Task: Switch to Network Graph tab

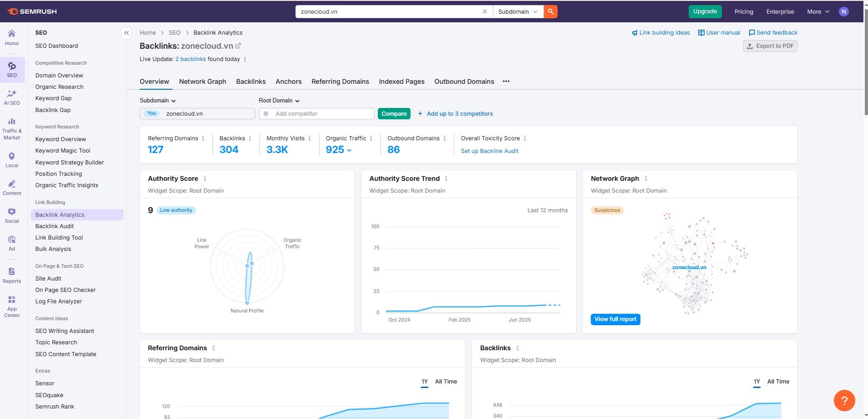Action: [203, 82]
